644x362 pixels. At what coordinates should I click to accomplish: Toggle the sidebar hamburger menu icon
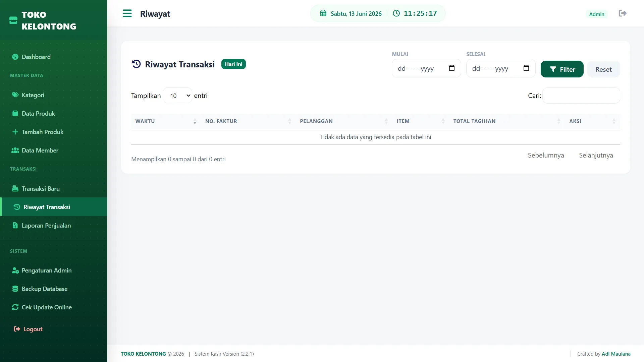127,13
